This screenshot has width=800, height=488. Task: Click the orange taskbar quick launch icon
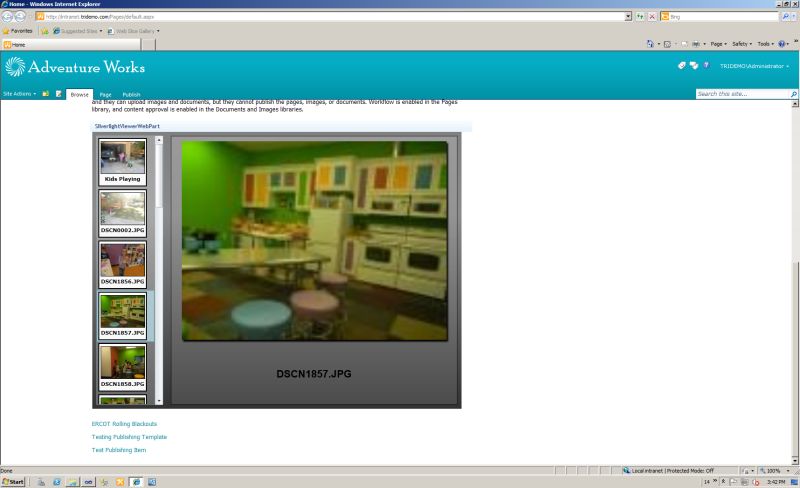pos(120,482)
